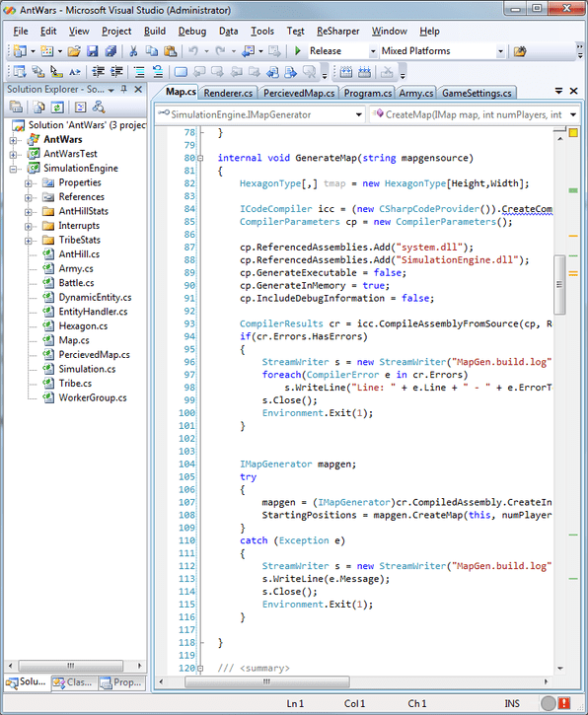The height and width of the screenshot is (715, 588).
Task: Collapse the summary comment outline at line 120
Action: (x=200, y=668)
